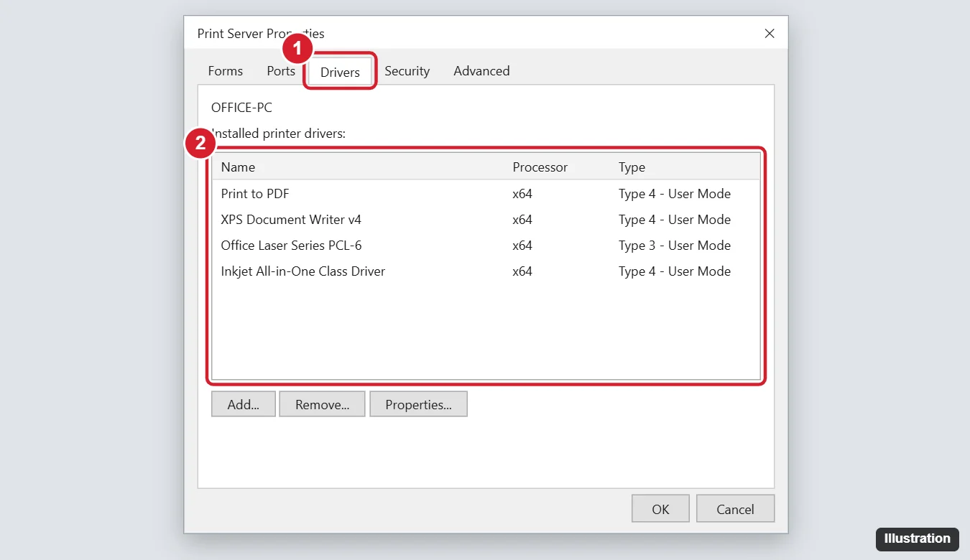970x560 pixels.
Task: Select XPS Document Writer v4 driver
Action: coord(486,220)
